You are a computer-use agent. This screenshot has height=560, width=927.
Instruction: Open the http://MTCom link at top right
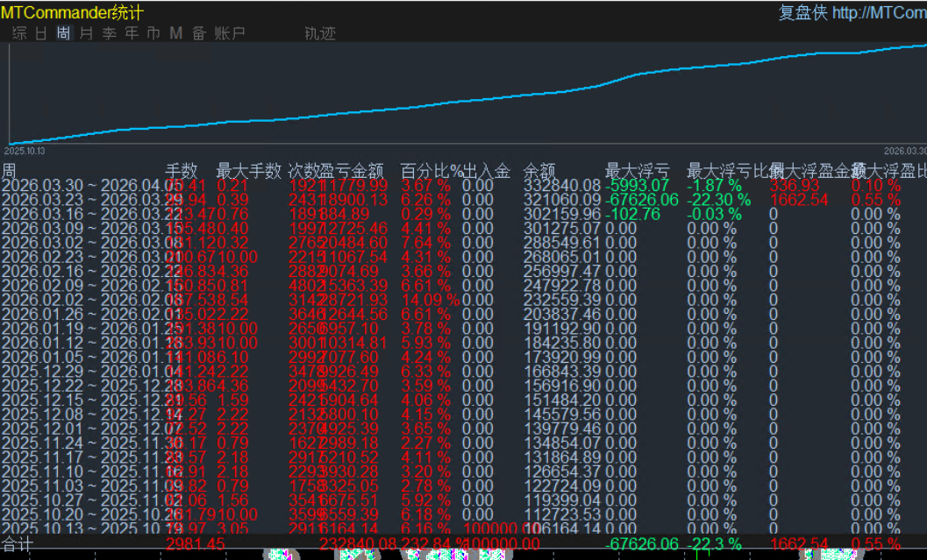879,12
